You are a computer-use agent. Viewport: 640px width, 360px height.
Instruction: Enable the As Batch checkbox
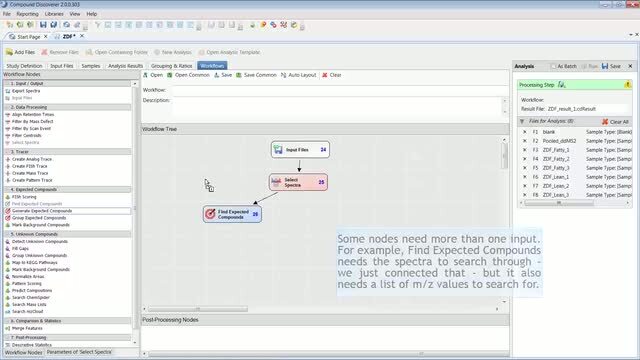[x=553, y=66]
